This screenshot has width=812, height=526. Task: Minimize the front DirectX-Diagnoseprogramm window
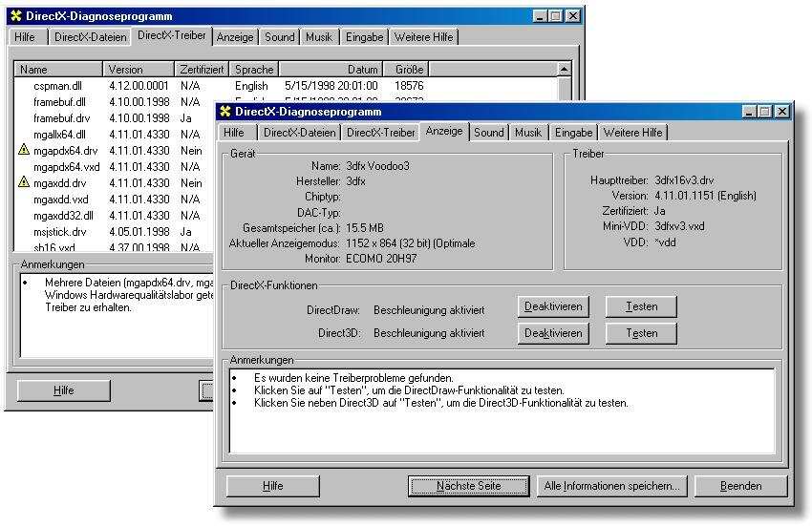tap(751, 112)
